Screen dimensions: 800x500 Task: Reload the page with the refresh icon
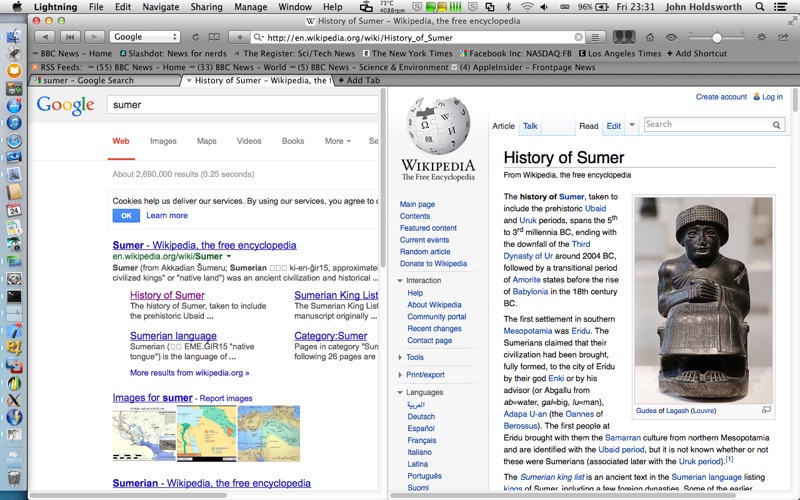click(195, 37)
